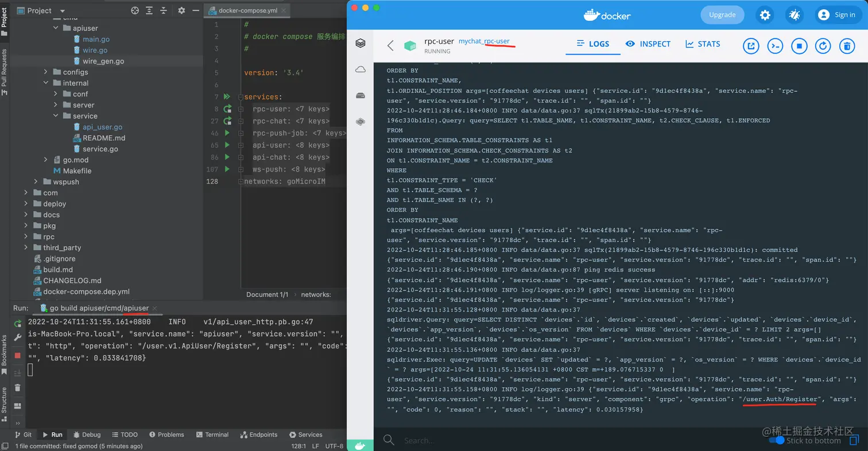Open the Endpoints tool window

[259, 434]
